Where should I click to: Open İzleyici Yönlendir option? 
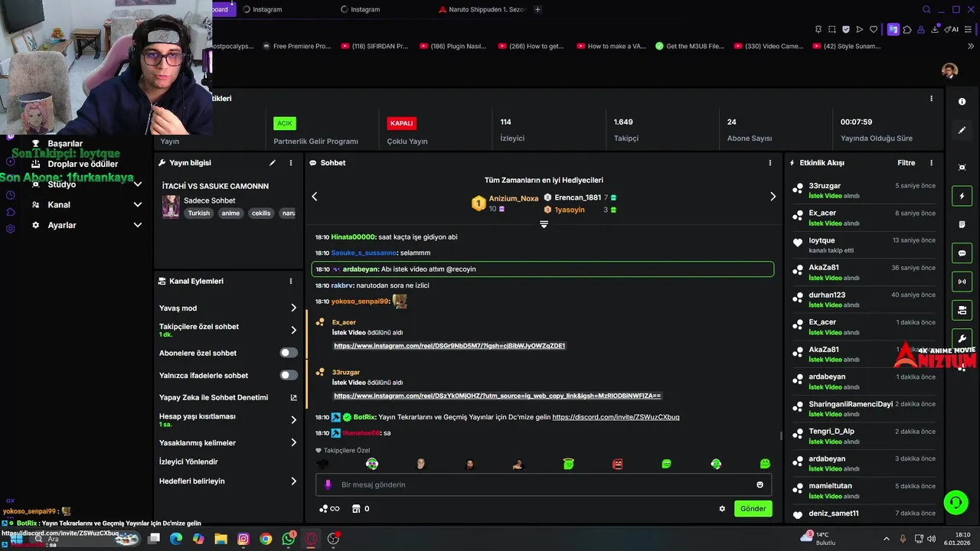(x=188, y=462)
